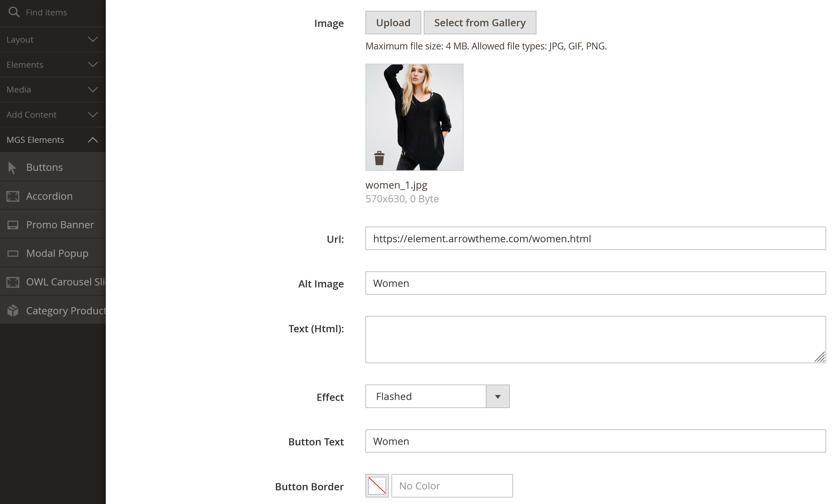
Task: Click the search magnifier icon
Action: [x=14, y=12]
